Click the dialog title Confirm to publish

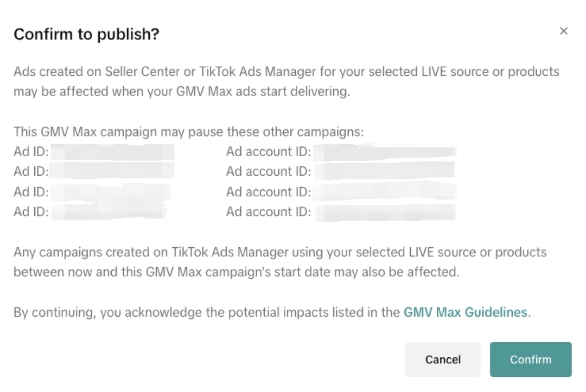click(x=87, y=34)
